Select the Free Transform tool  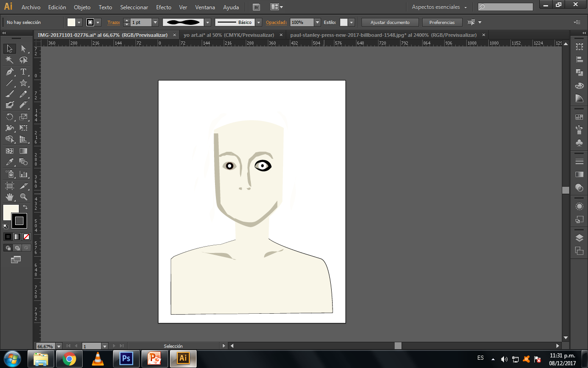coord(23,128)
